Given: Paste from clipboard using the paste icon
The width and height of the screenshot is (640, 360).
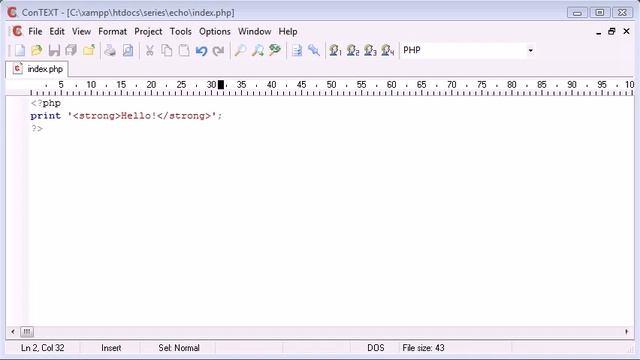Looking at the screenshot, I should (x=184, y=51).
